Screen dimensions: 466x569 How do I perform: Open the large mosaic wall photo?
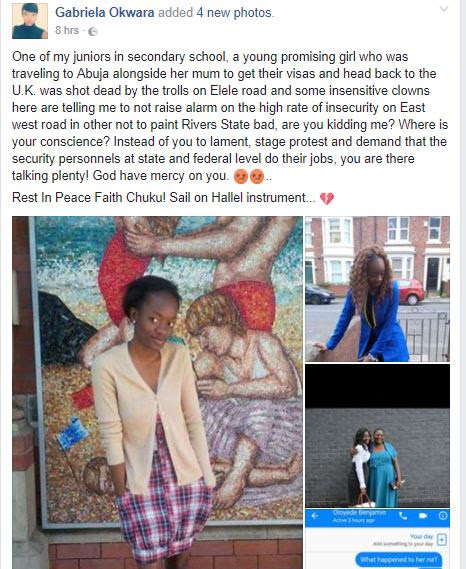tap(157, 393)
